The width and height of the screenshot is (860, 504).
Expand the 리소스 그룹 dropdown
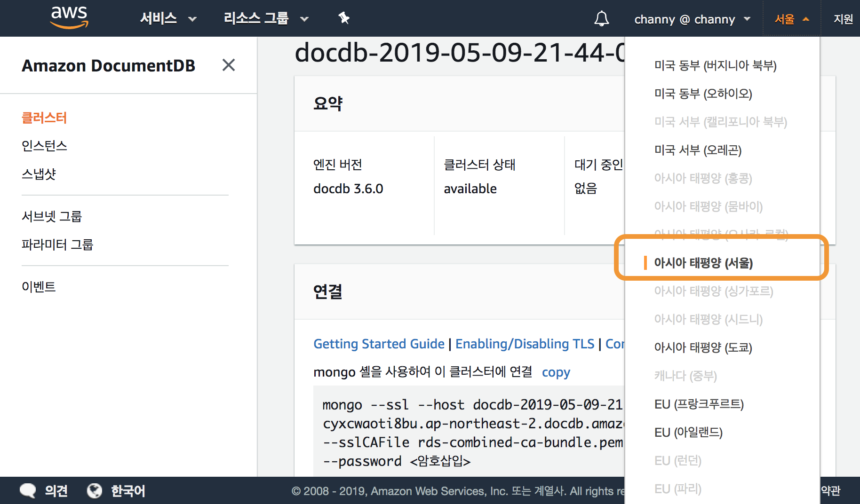[x=266, y=18]
